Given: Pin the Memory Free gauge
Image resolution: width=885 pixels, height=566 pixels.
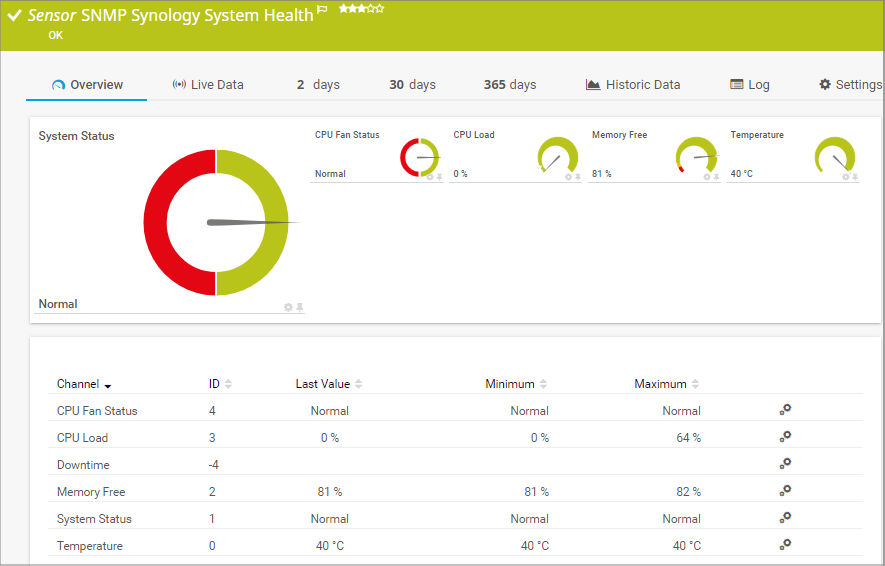Looking at the screenshot, I should point(716,177).
